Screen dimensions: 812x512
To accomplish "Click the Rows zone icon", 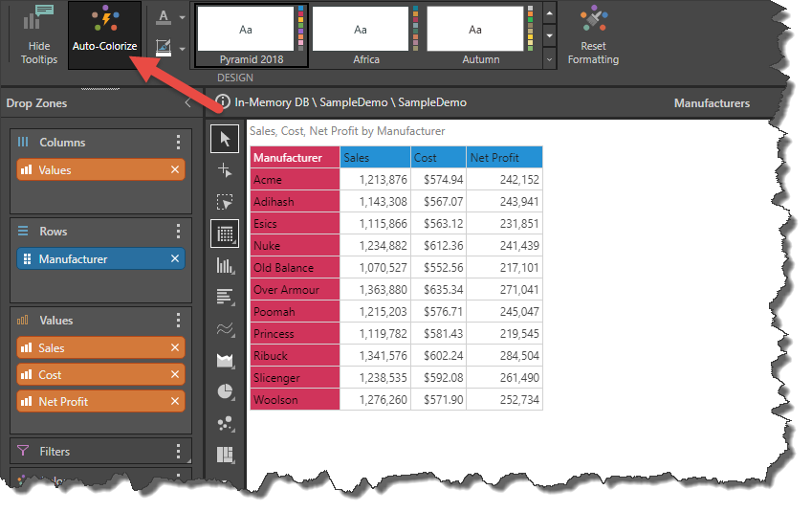I will [x=23, y=231].
